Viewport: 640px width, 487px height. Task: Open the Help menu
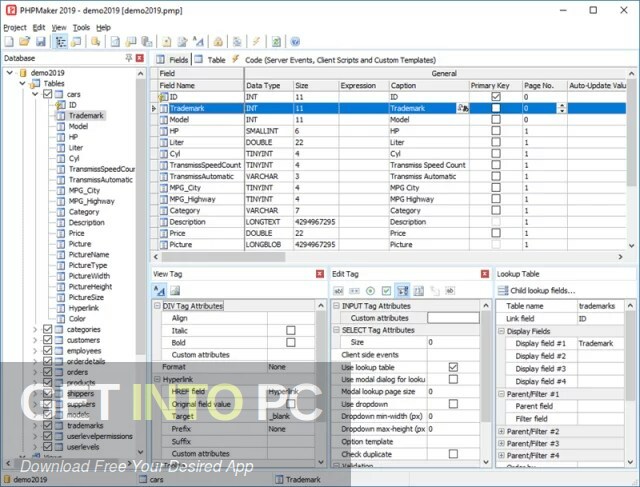tap(103, 27)
